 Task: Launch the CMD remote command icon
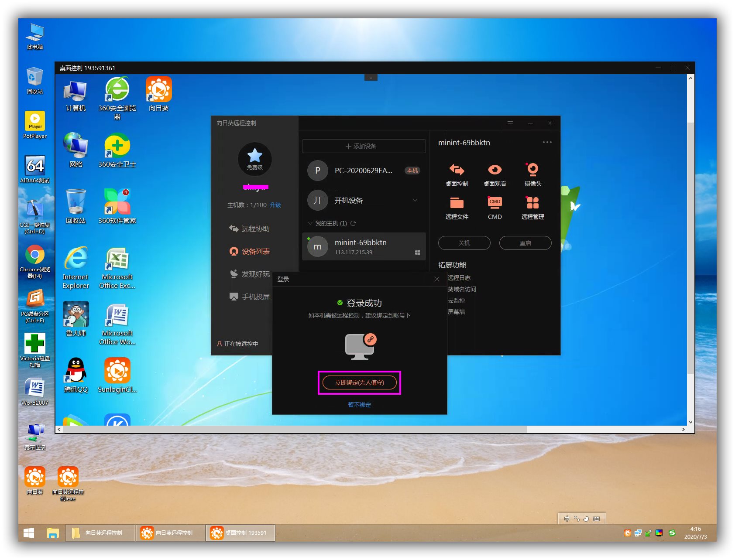[x=495, y=203]
